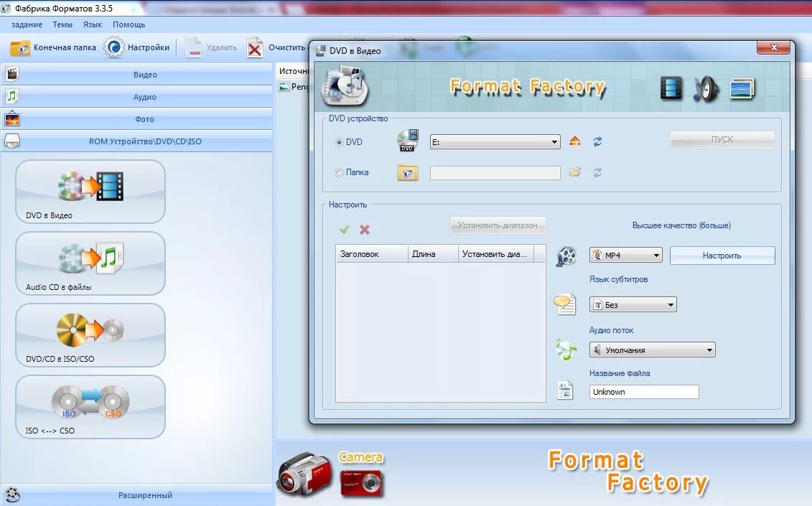The image size is (812, 506).
Task: Click the audio stream music notes icon
Action: [x=566, y=350]
